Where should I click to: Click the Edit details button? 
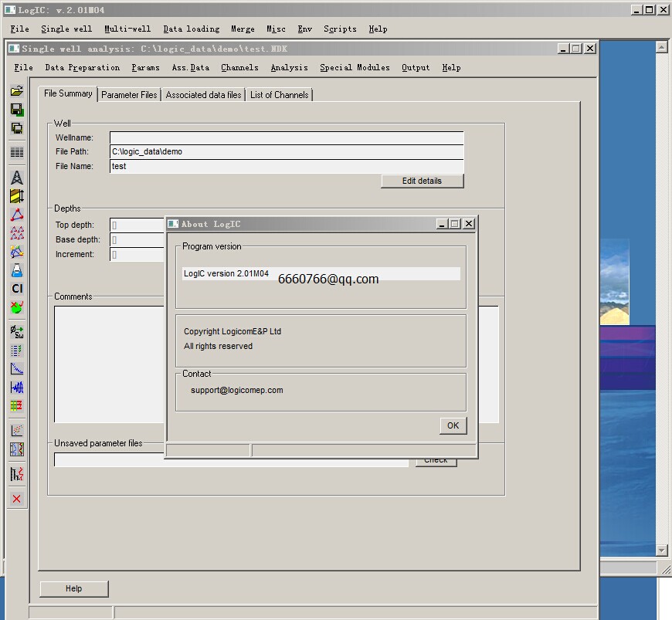click(423, 181)
